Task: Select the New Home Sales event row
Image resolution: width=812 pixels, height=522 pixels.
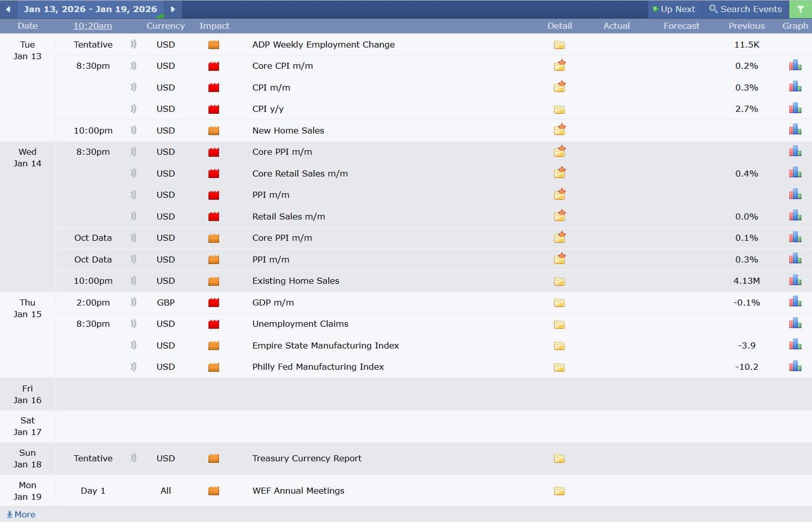Action: [x=288, y=130]
